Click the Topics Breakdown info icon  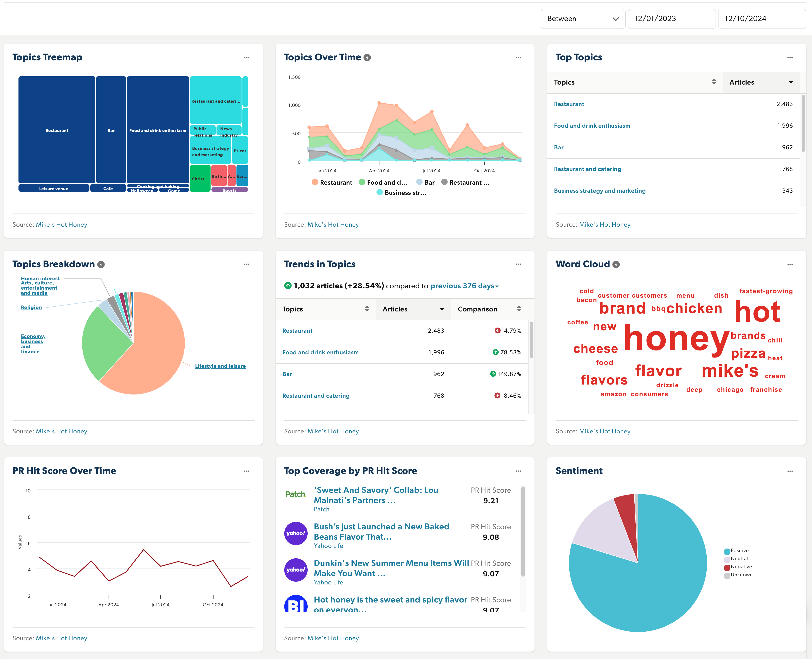tap(101, 264)
